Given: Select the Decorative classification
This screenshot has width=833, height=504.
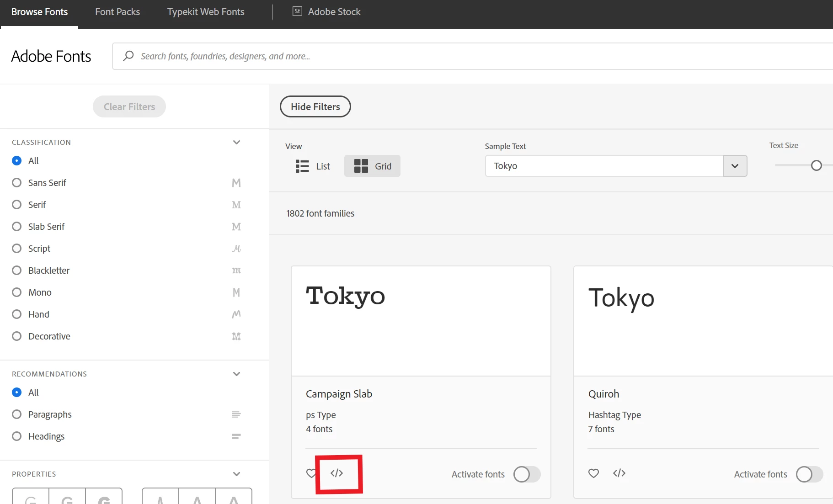Looking at the screenshot, I should [17, 336].
